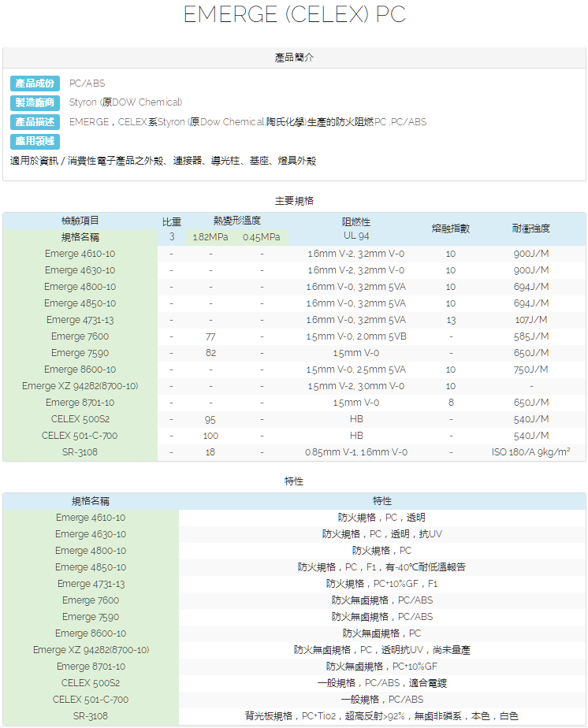
Task: Click 背光板規格 PC+Tio2 description row
Action: click(382, 716)
